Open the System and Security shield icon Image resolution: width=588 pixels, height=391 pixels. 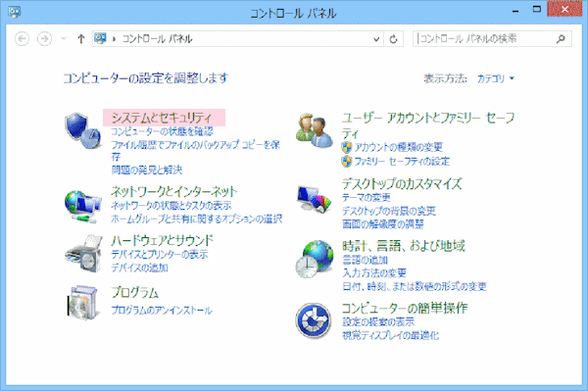pyautogui.click(x=83, y=130)
